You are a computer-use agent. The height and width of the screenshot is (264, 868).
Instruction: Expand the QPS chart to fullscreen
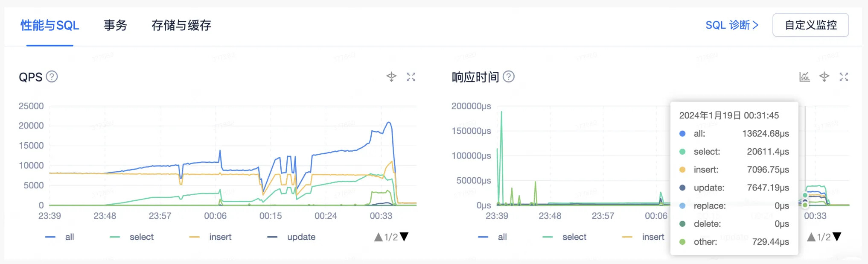pos(411,77)
